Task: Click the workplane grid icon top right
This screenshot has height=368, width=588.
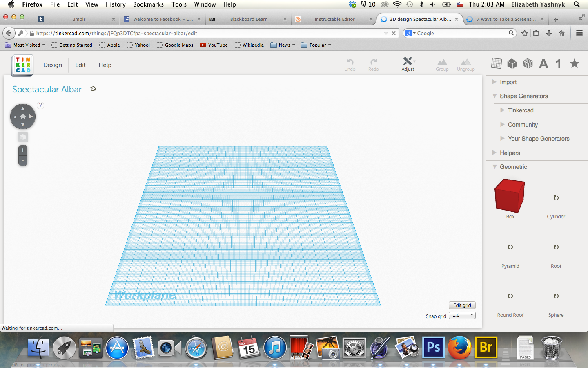Action: 496,63
